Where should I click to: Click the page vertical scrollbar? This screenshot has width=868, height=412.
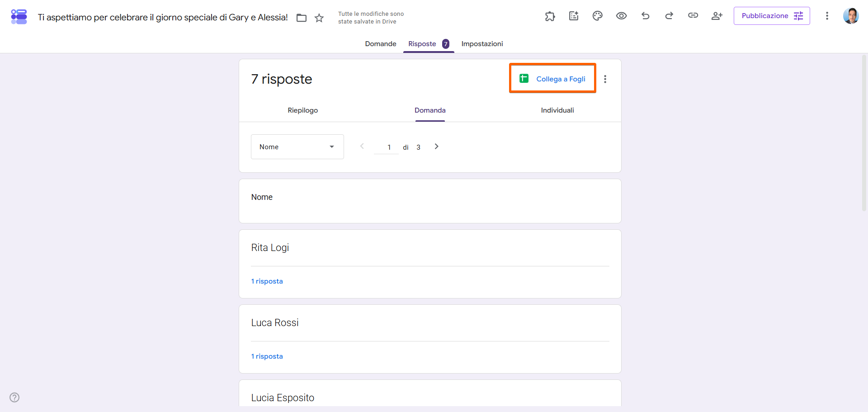pos(864,134)
